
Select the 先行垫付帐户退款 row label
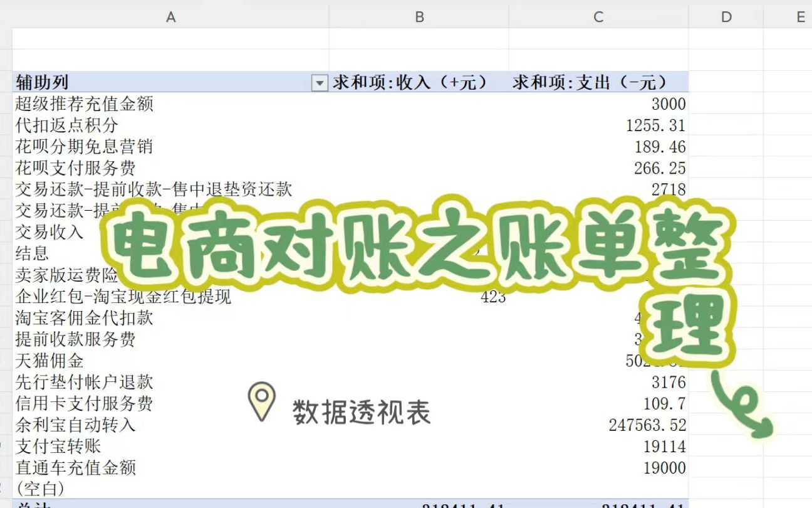point(84,381)
